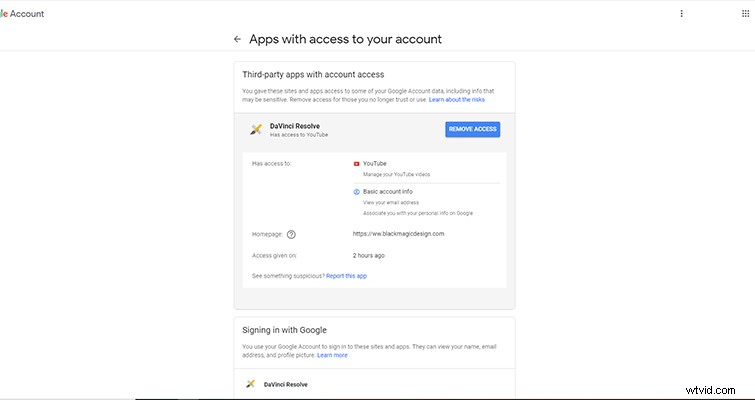Viewport: 755px width, 400px height.
Task: Click the help icon next to Homepage
Action: (291, 234)
